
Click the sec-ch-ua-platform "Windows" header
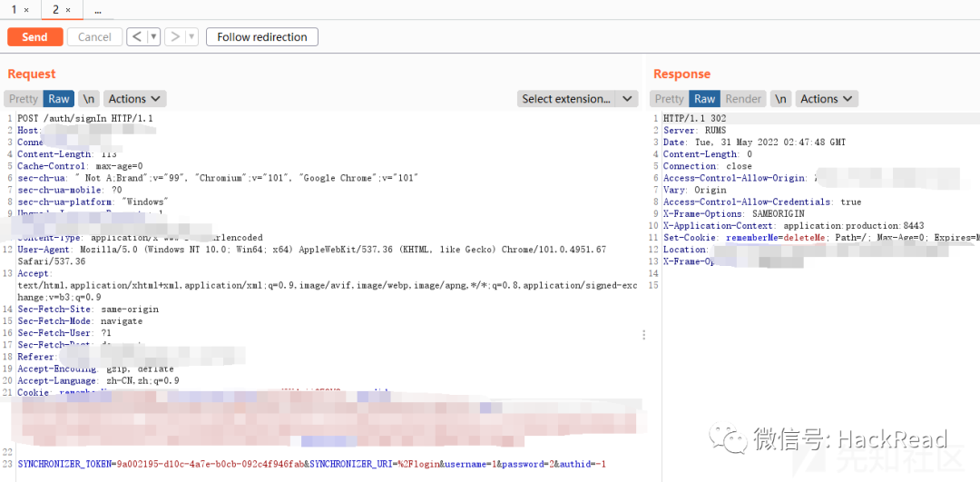coord(93,202)
